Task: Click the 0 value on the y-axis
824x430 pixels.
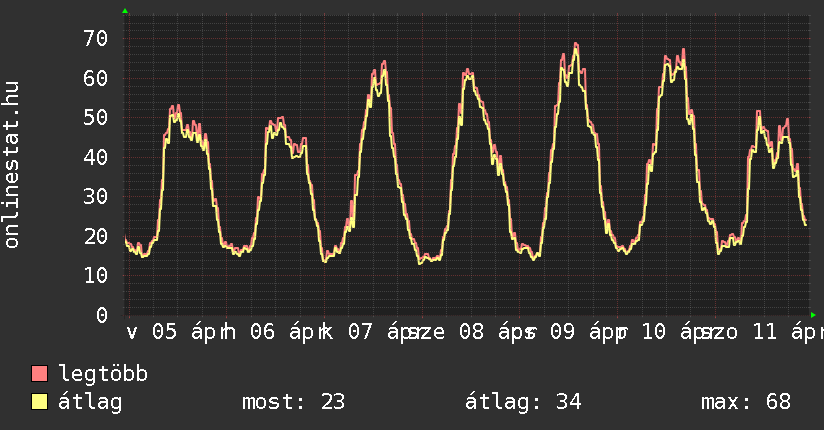Action: point(101,315)
